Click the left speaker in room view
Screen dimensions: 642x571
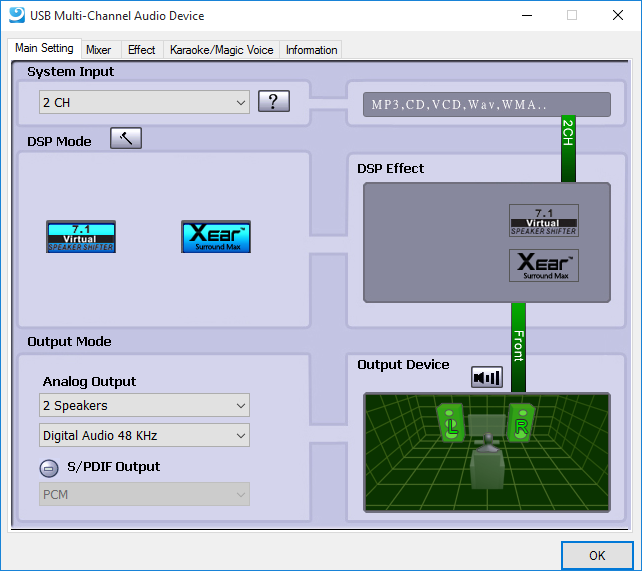[x=451, y=424]
